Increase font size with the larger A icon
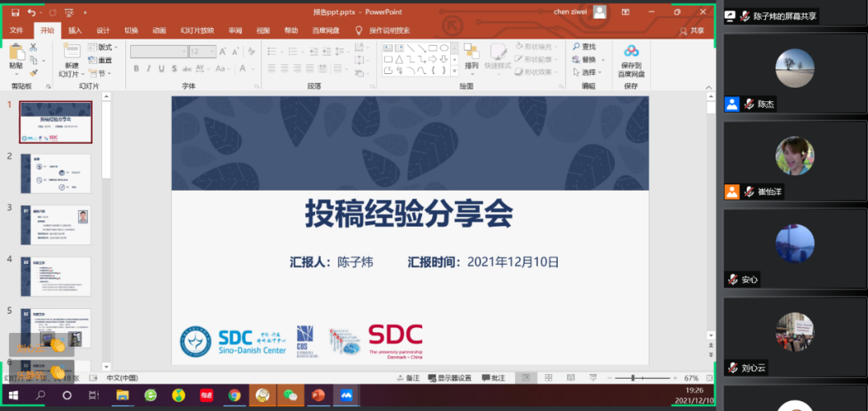The height and width of the screenshot is (411, 868). pos(223,51)
